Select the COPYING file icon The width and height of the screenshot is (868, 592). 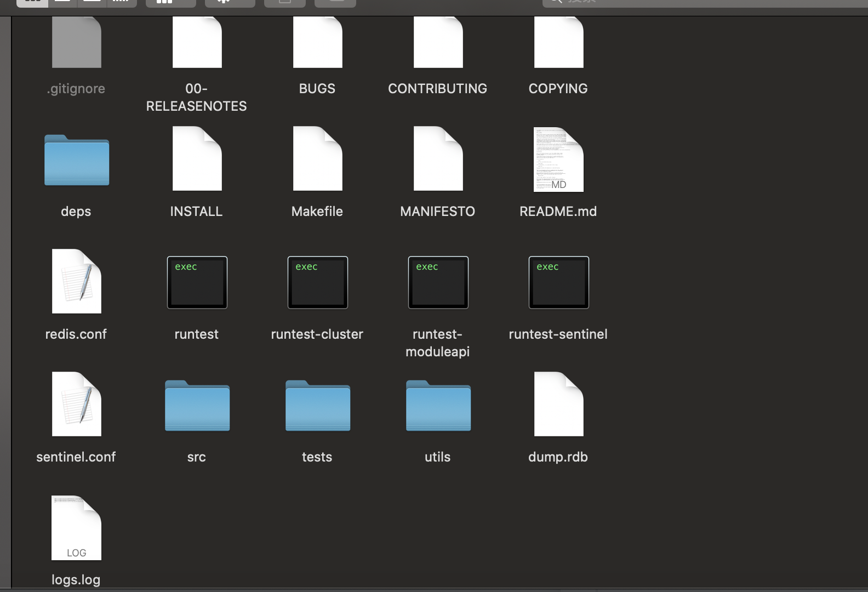coord(559,42)
